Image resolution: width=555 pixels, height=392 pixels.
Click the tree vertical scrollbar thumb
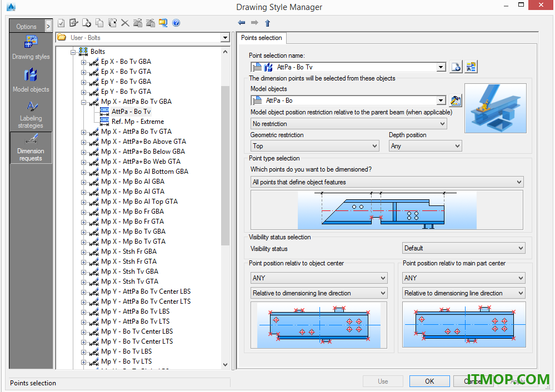(225, 165)
